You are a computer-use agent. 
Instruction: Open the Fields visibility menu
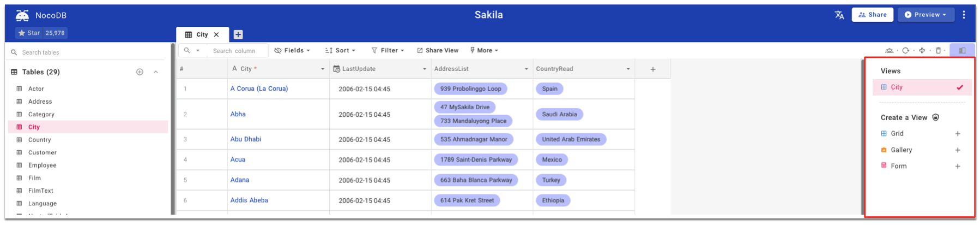tap(292, 50)
